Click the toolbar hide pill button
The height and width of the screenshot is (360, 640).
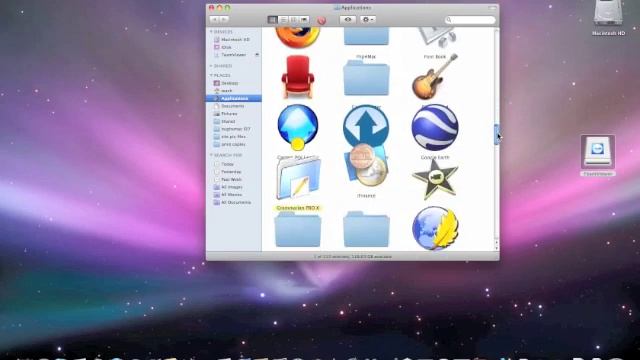click(493, 8)
